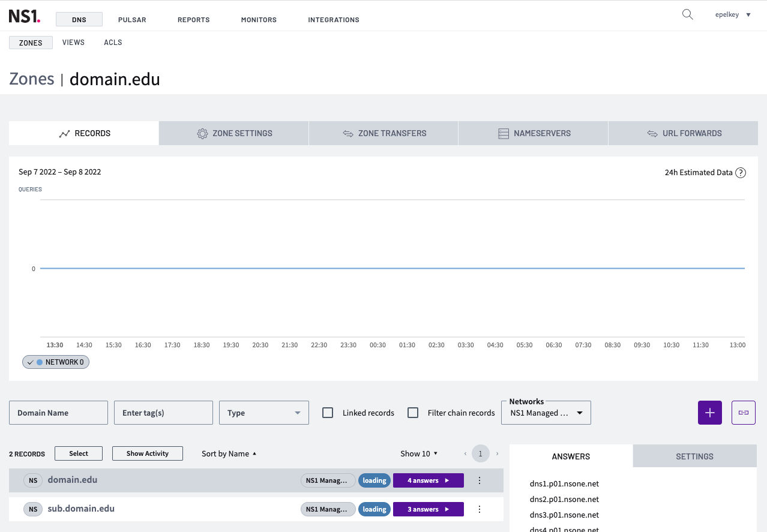Expand the 3 answers for sub.domain.edu

pos(429,509)
